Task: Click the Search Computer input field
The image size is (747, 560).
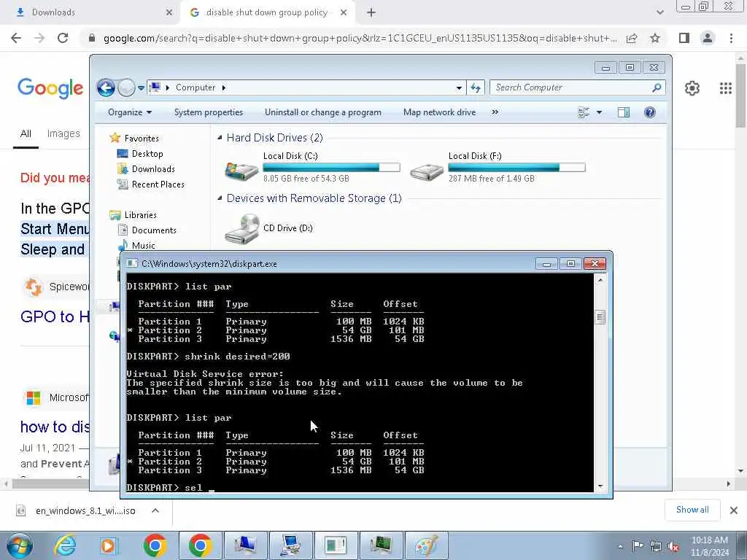Action: tap(572, 87)
